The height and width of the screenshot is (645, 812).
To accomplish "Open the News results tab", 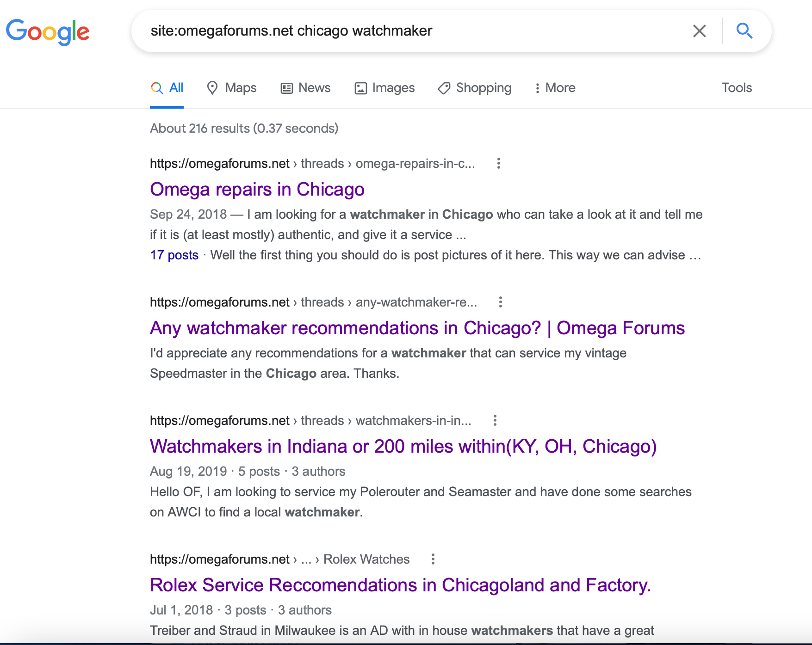I will tap(306, 88).
